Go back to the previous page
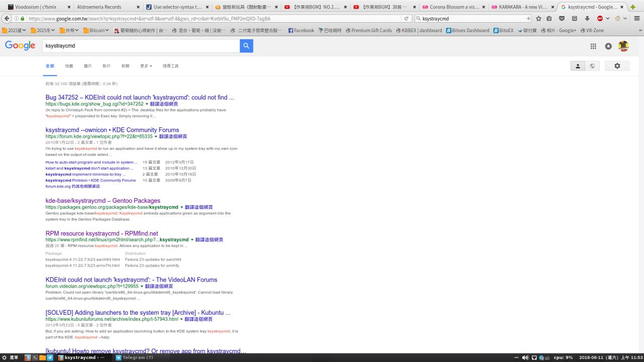Viewport: 644px width, 362px height. pyautogui.click(x=7, y=18)
